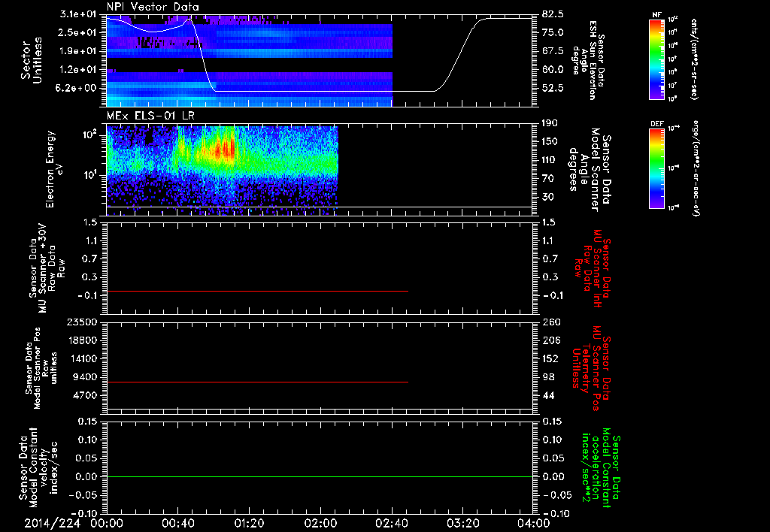Click the 82.5 sun elevation tick value
The image size is (770, 532).
553,14
